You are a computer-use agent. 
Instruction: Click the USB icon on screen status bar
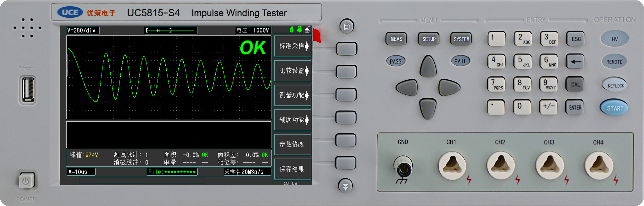[291, 30]
